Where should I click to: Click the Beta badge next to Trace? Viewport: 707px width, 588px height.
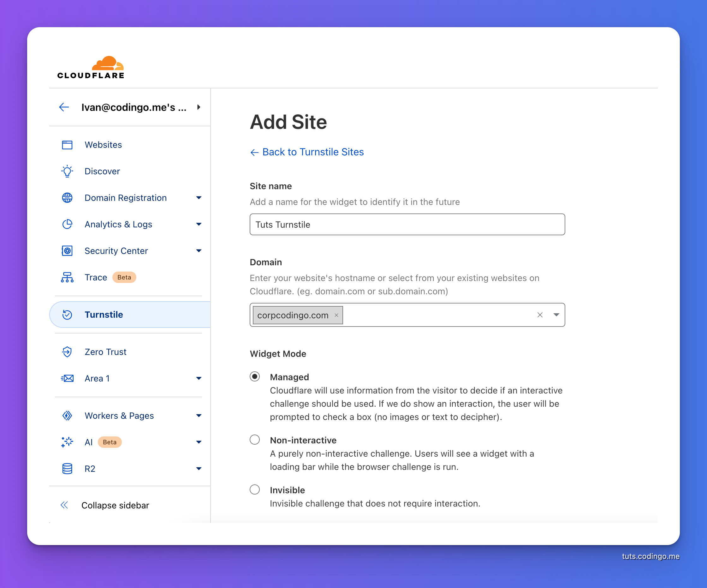click(x=124, y=277)
